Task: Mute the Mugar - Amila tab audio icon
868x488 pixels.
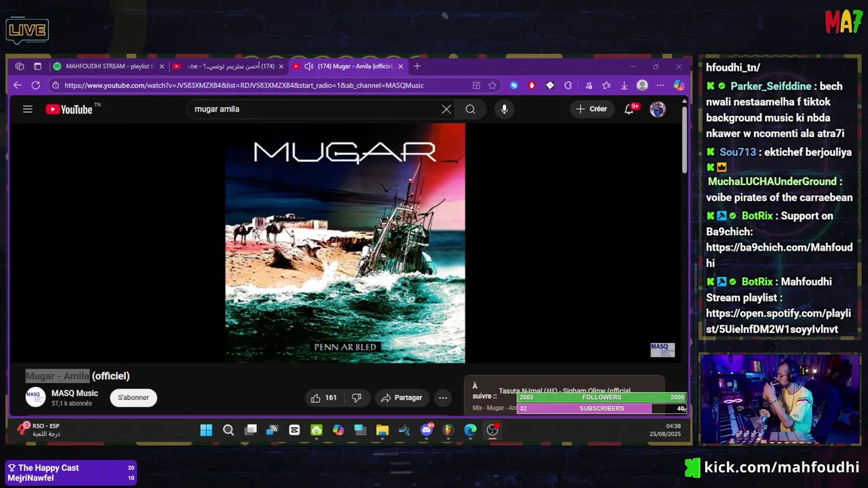Action: (309, 66)
